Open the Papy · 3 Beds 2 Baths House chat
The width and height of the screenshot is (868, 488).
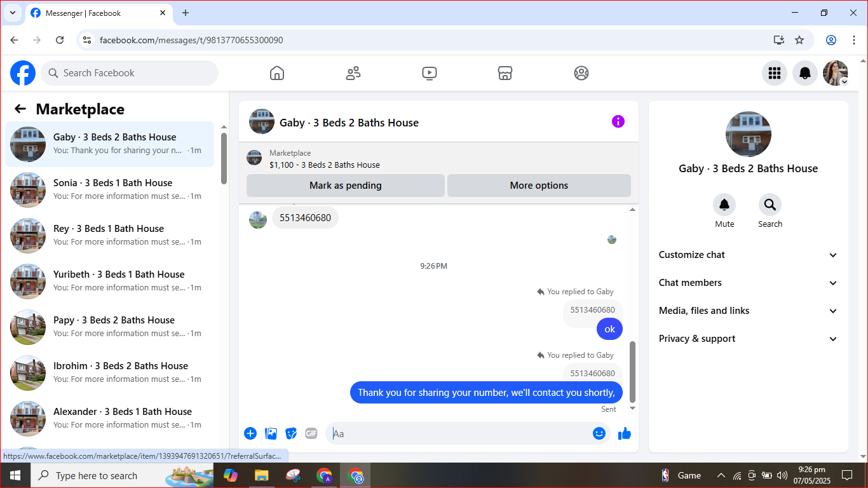[110, 327]
